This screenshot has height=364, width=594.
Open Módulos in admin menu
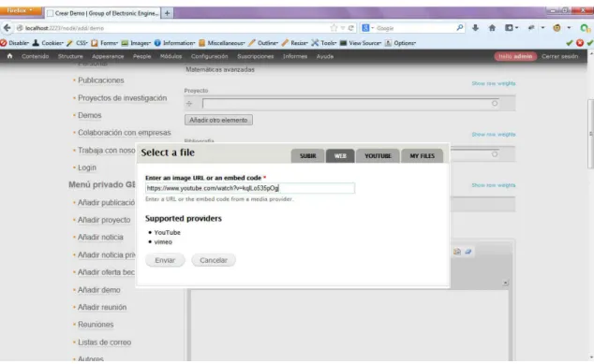(171, 56)
